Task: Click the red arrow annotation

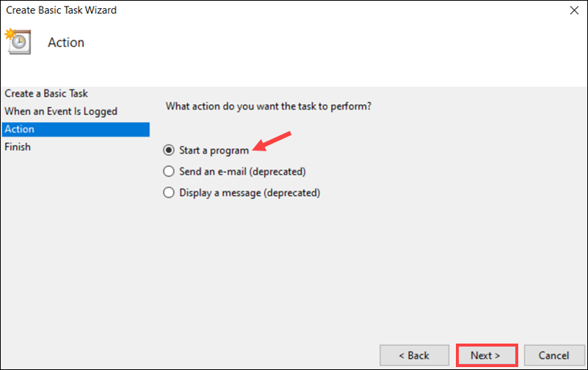Action: pyautogui.click(x=272, y=142)
